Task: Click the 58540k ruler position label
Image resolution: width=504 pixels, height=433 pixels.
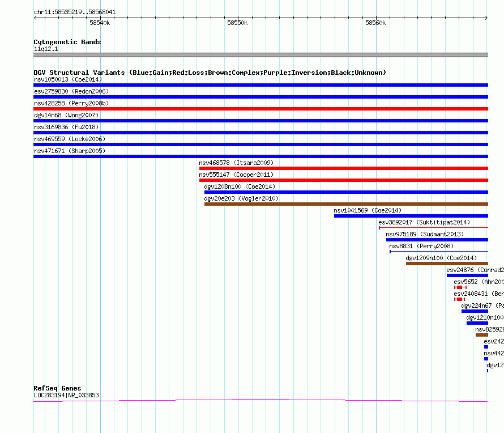Action: point(100,23)
